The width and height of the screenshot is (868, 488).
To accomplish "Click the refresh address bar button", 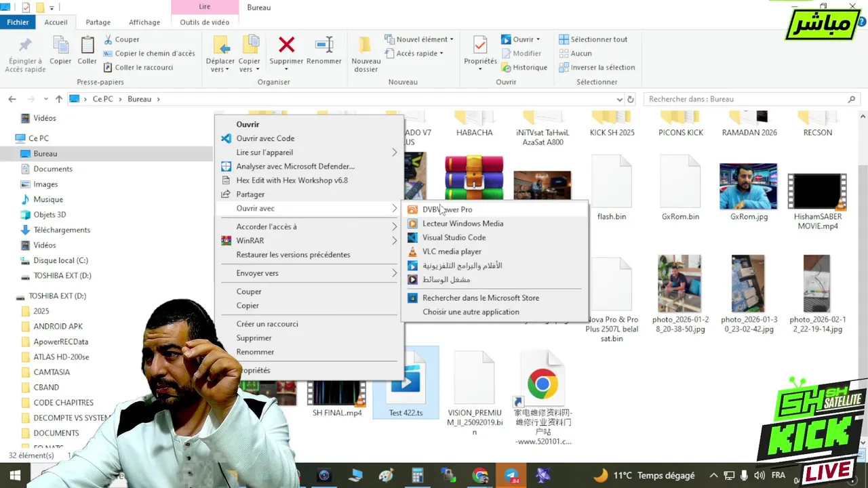I will 630,99.
